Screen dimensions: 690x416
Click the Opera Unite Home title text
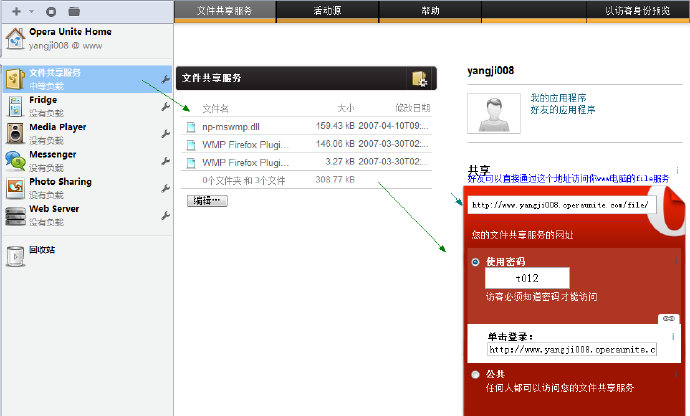point(70,32)
